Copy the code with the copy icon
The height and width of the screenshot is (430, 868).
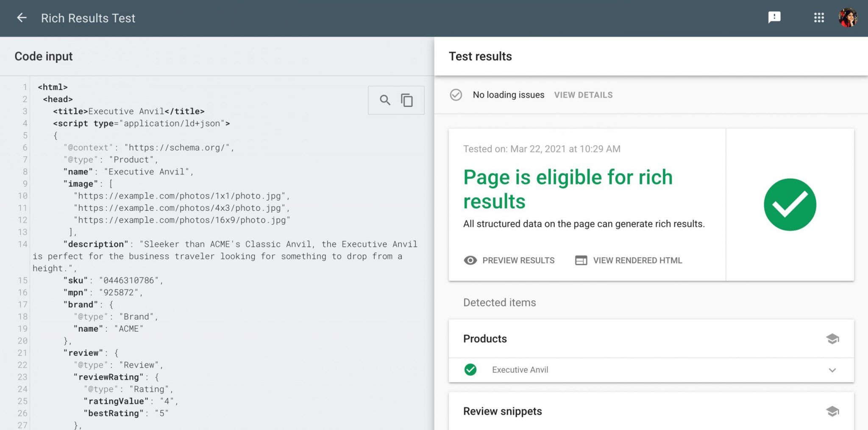pyautogui.click(x=407, y=101)
